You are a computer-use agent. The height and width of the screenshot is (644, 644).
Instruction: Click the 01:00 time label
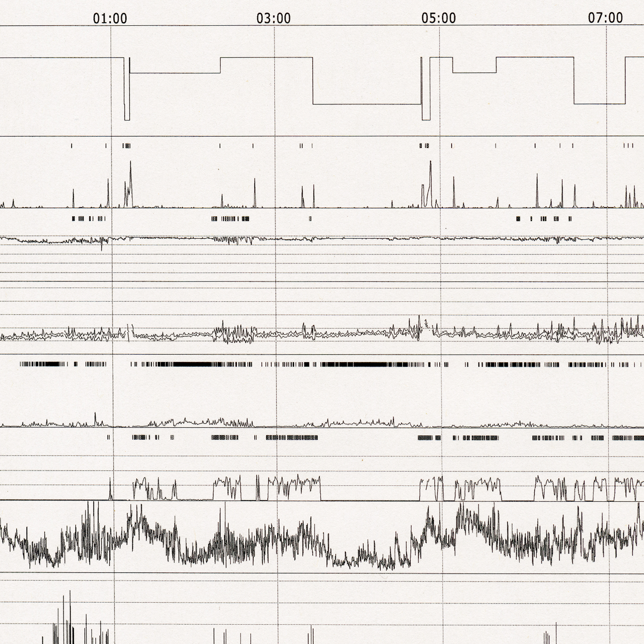pos(110,18)
